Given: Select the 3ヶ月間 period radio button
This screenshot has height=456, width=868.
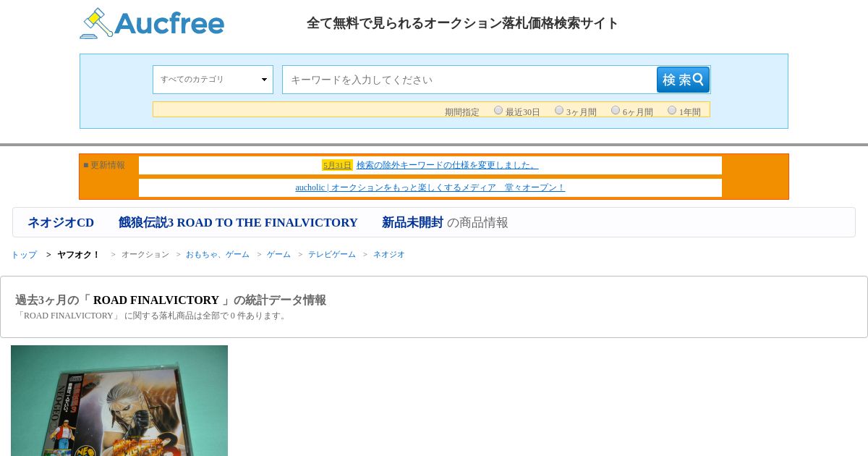Looking at the screenshot, I should point(559,110).
